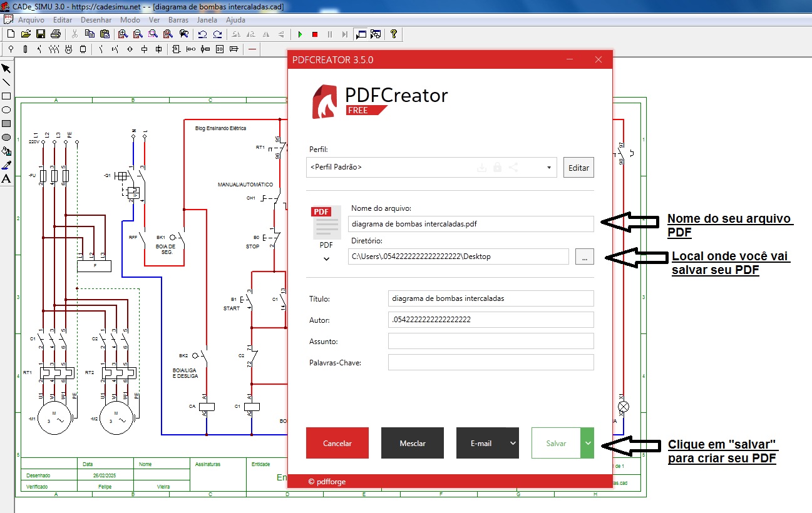This screenshot has width=812, height=513.
Task: Select the fill bucket tool
Action: click(7, 151)
